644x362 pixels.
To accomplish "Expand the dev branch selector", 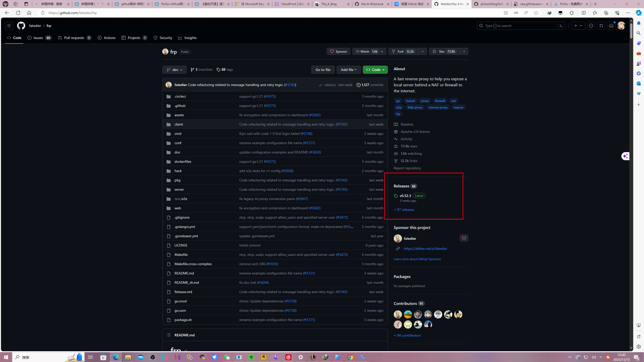I will [x=174, y=70].
